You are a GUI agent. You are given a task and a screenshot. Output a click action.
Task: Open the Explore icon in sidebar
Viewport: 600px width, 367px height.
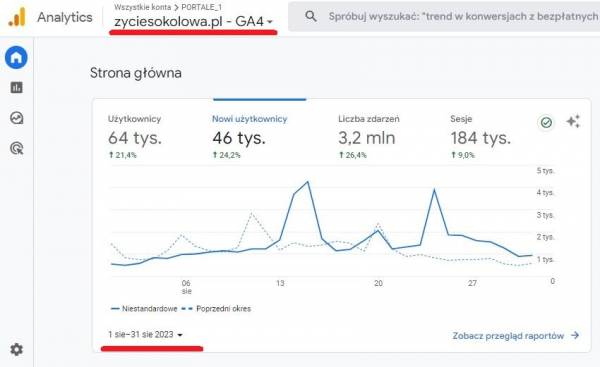(16, 118)
